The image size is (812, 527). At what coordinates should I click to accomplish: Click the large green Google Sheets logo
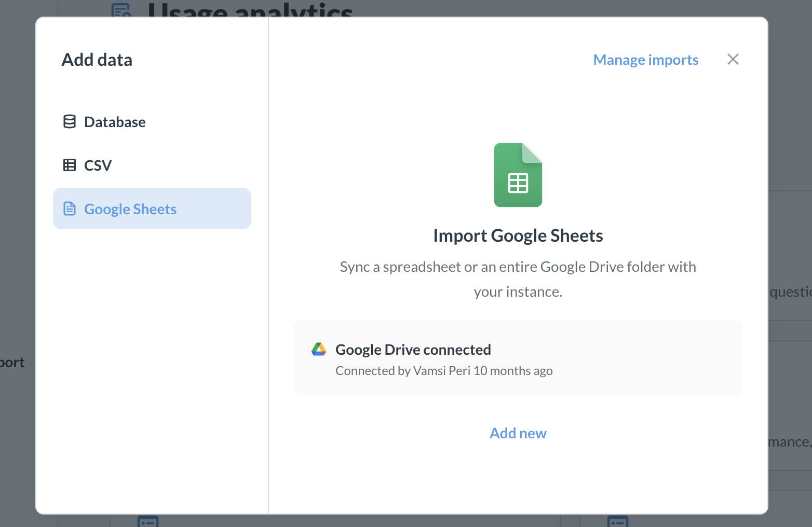(518, 175)
